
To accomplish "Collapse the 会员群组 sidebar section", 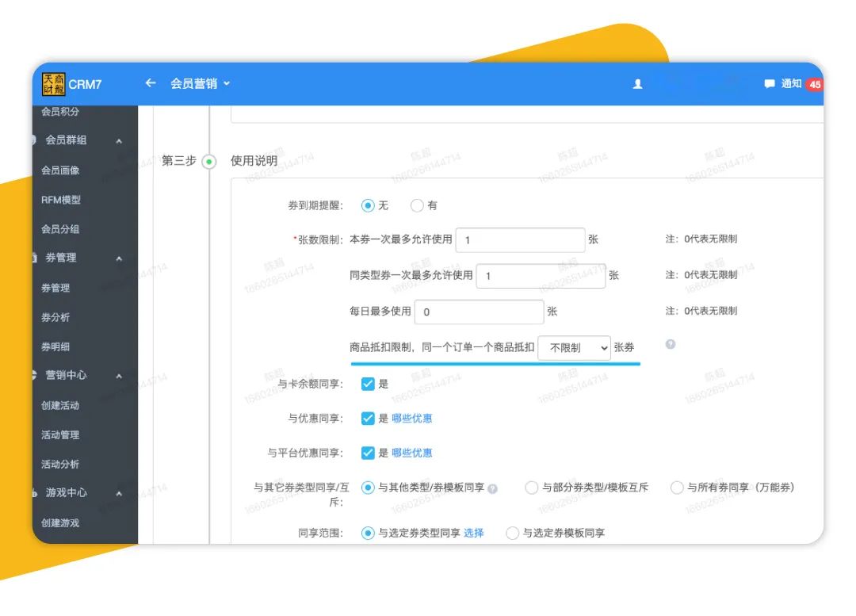I will click(x=118, y=141).
